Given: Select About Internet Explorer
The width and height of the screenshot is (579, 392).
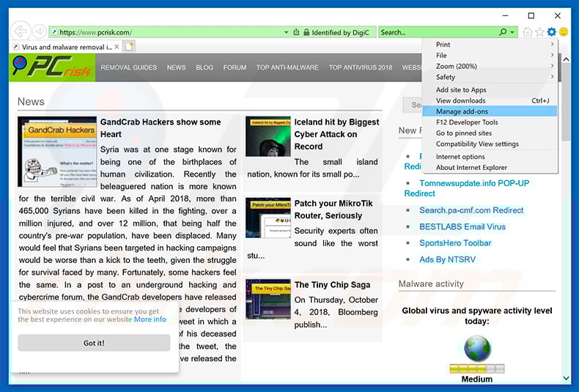Looking at the screenshot, I should click(490, 167).
